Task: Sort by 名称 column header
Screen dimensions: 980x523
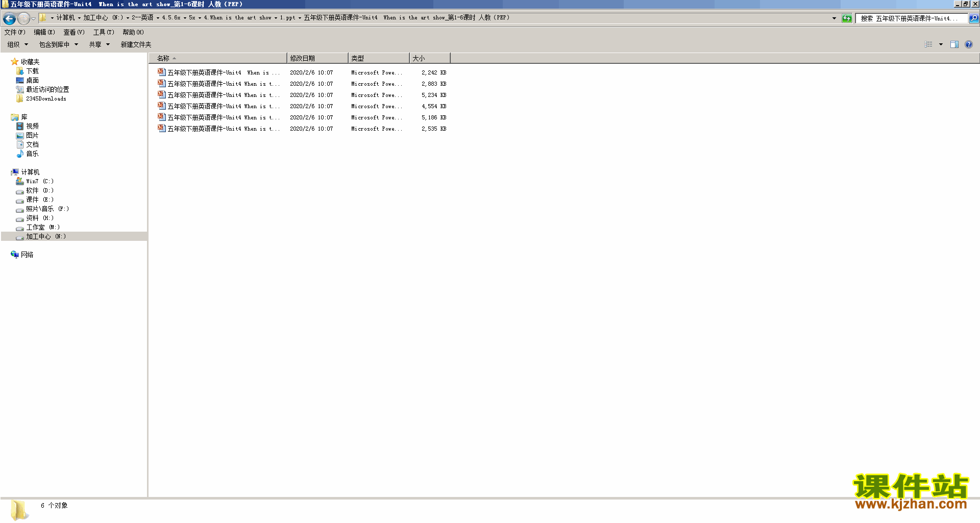Action: pyautogui.click(x=218, y=58)
